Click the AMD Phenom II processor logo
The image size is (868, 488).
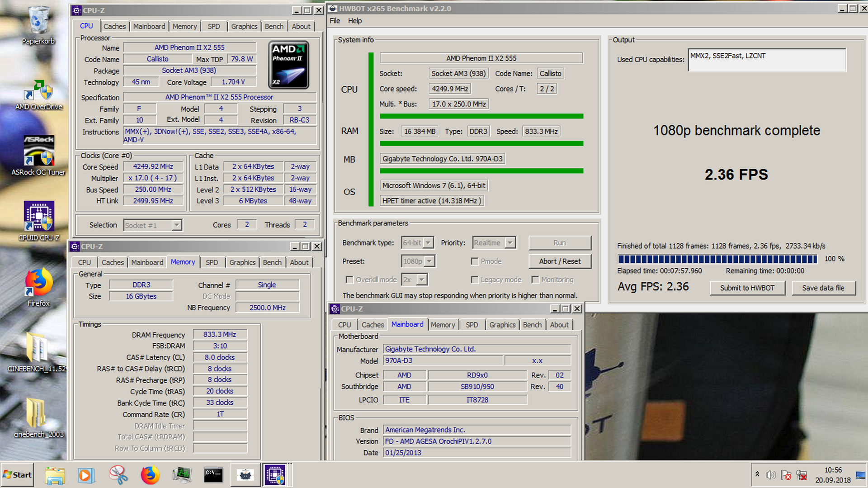click(x=288, y=65)
